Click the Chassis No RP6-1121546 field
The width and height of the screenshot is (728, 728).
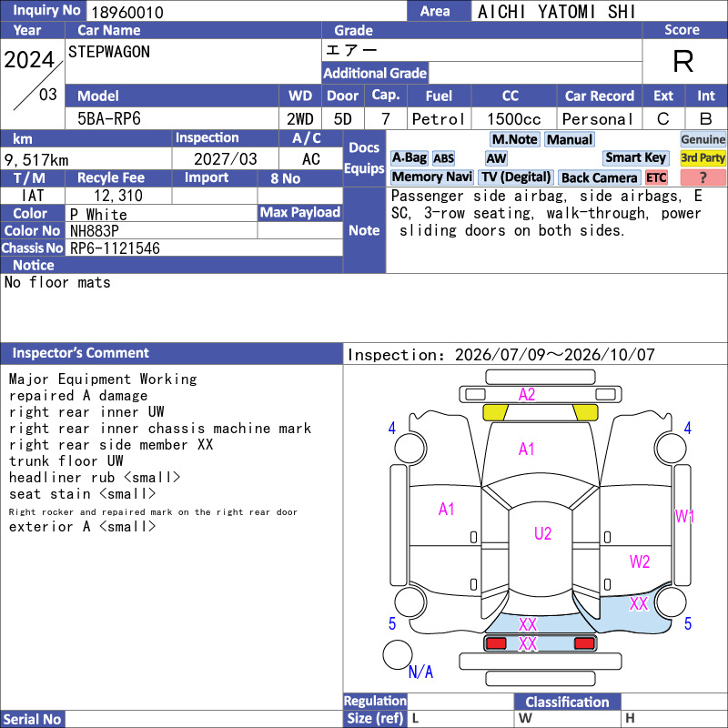click(204, 248)
